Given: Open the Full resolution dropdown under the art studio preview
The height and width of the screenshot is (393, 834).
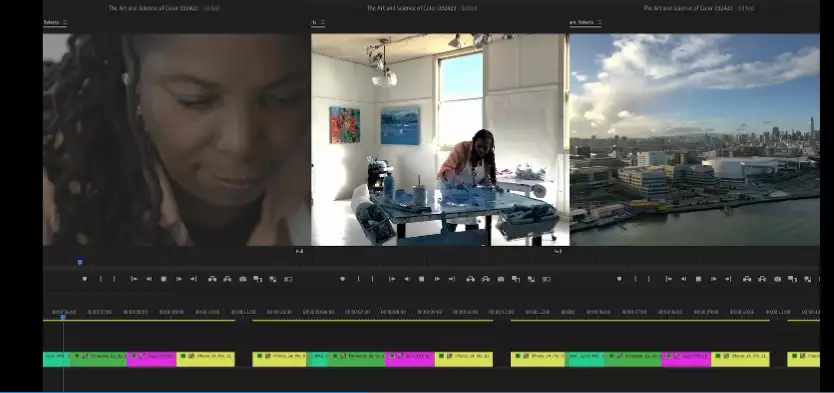Looking at the screenshot, I should click(557, 251).
